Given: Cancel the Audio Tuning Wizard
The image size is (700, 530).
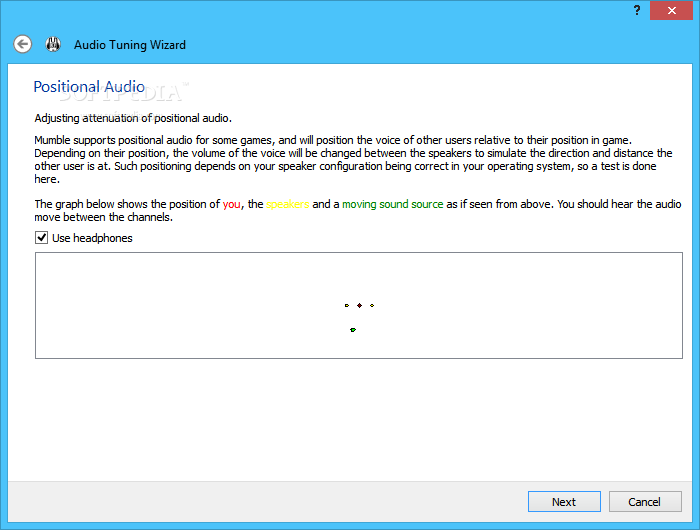Looking at the screenshot, I should pos(645,502).
